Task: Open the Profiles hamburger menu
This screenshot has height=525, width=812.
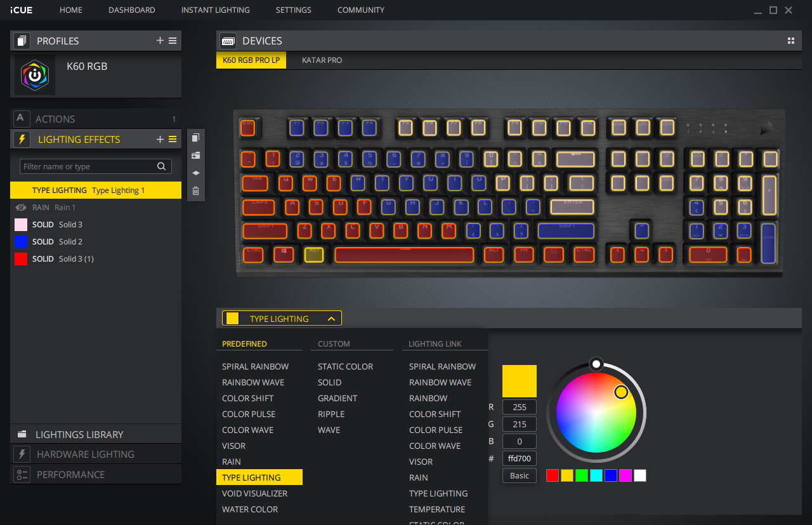Action: point(173,41)
